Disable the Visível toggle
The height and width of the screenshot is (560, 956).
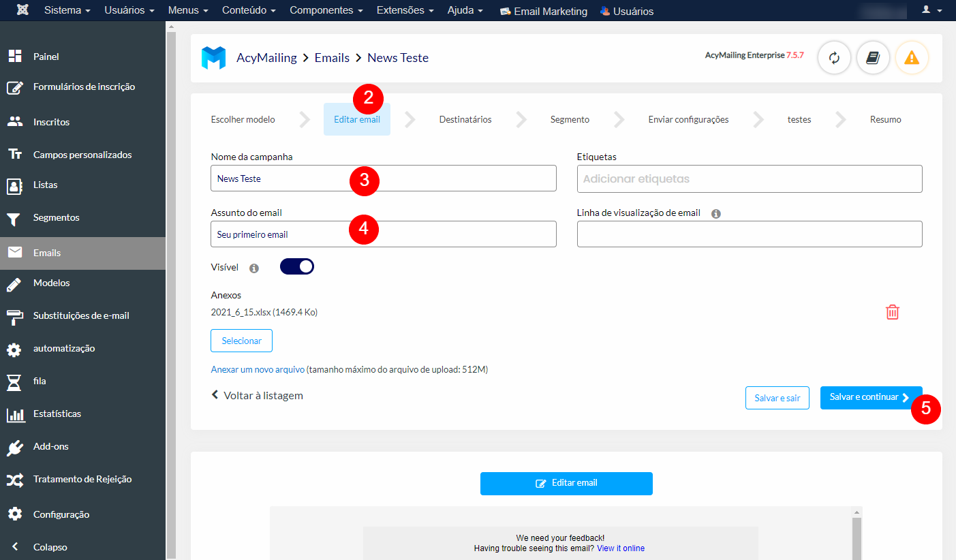pyautogui.click(x=297, y=266)
